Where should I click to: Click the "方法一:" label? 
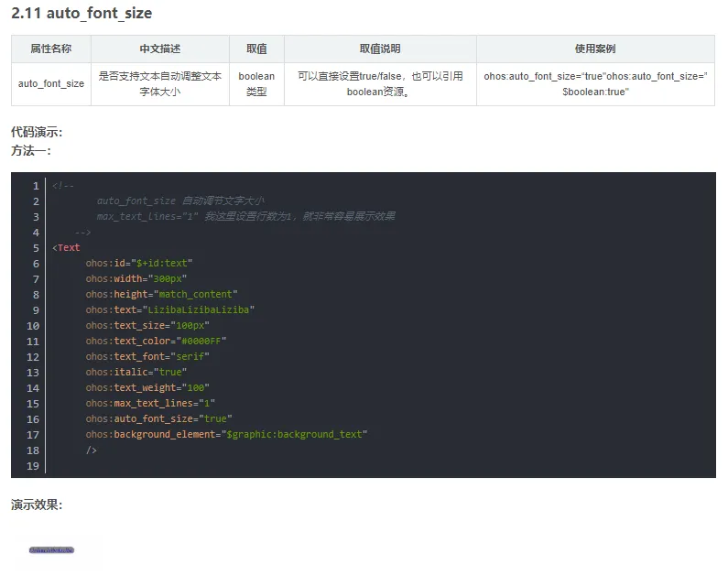click(x=31, y=151)
